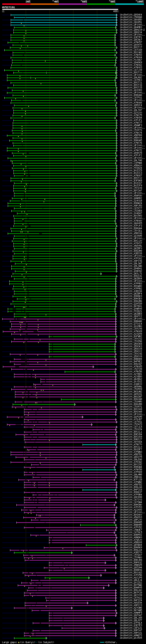The height and width of the screenshot is (644, 146).
Task: Select the UniRef100_B9I0W3 label
Action: [x=131, y=53]
